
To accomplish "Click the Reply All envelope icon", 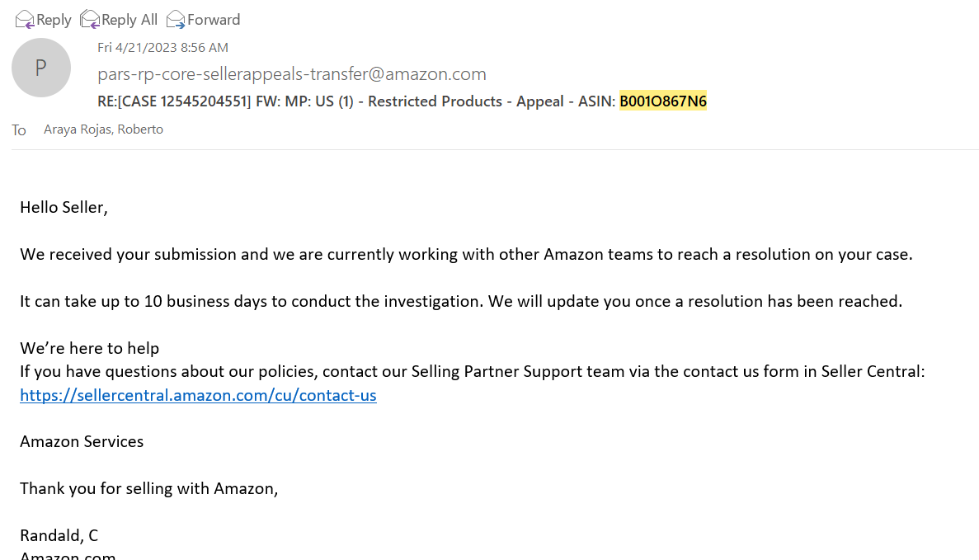I will pos(89,19).
